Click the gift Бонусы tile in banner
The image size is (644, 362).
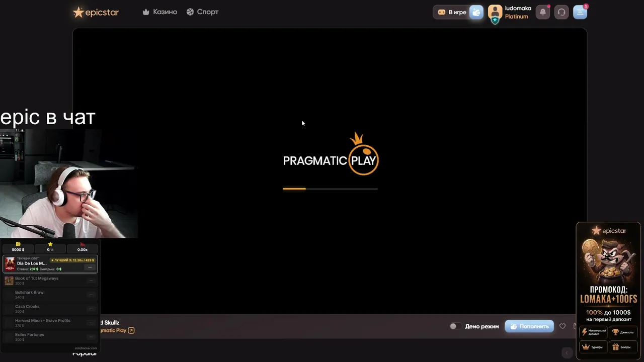click(623, 347)
